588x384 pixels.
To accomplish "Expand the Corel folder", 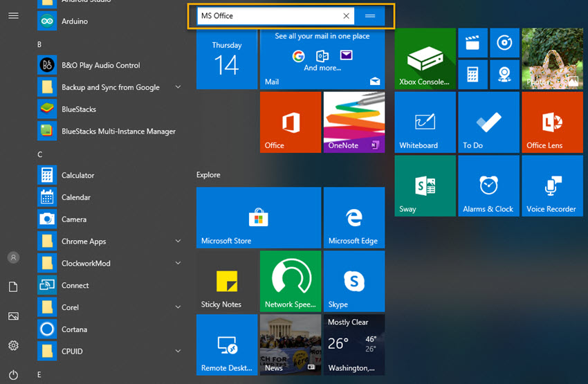I will click(x=178, y=307).
